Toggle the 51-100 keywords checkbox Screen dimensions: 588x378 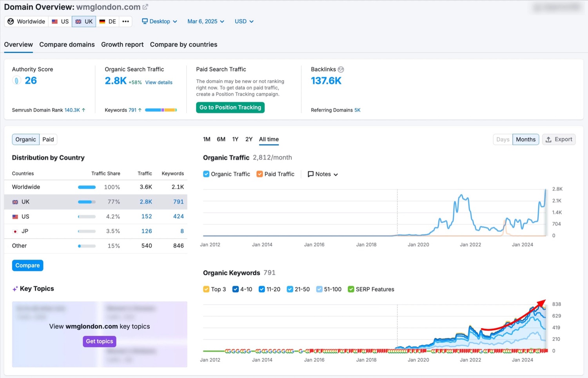pyautogui.click(x=319, y=289)
